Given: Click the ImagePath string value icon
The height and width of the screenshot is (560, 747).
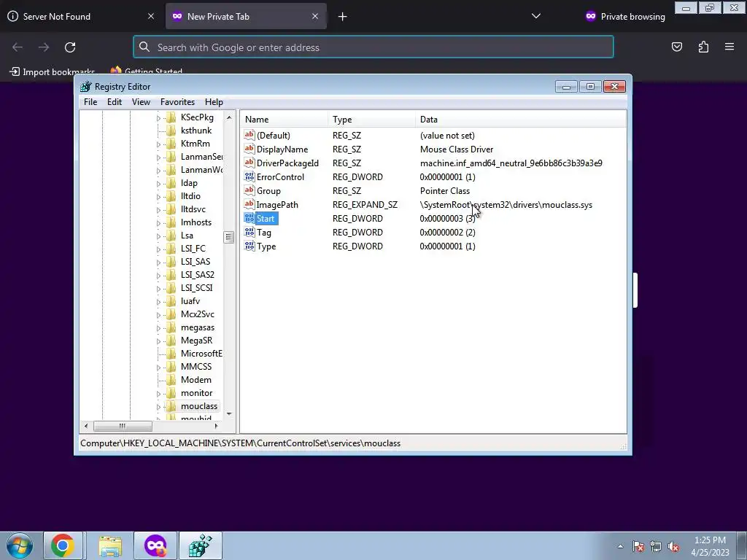Looking at the screenshot, I should tap(249, 204).
